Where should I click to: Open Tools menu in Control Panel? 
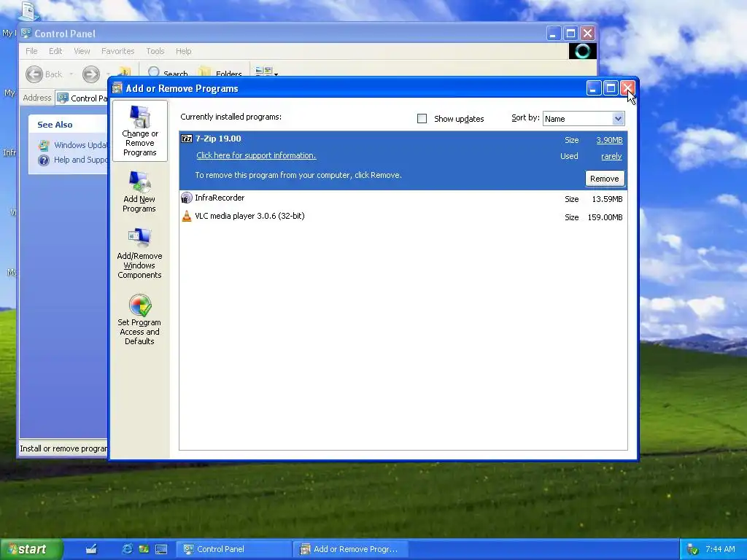pyautogui.click(x=155, y=51)
